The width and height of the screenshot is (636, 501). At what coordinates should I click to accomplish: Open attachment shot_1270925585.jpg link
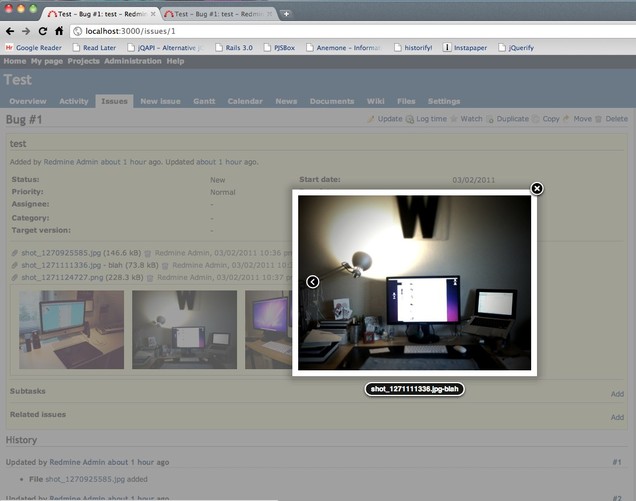[x=61, y=253]
